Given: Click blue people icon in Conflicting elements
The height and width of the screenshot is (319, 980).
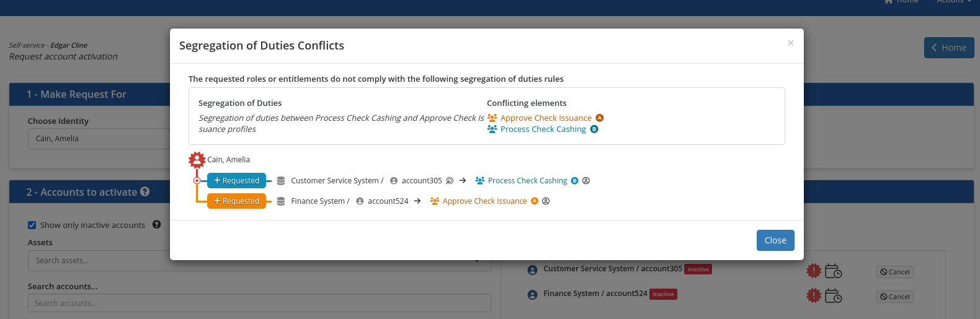Looking at the screenshot, I should coord(492,129).
